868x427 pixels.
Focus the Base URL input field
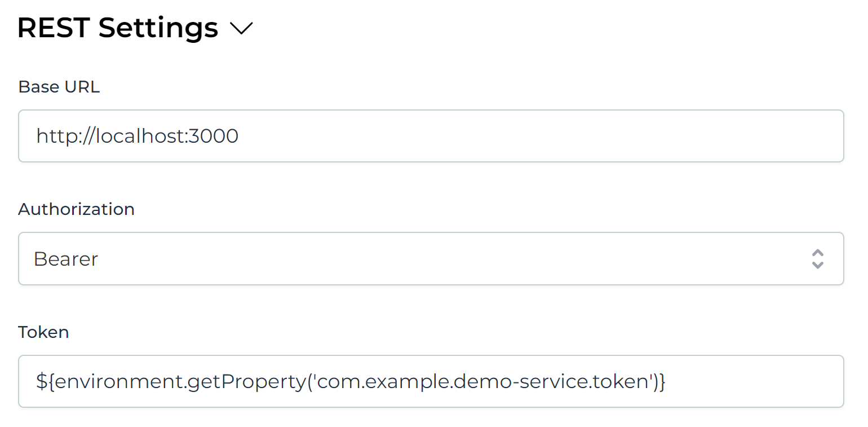tap(431, 136)
